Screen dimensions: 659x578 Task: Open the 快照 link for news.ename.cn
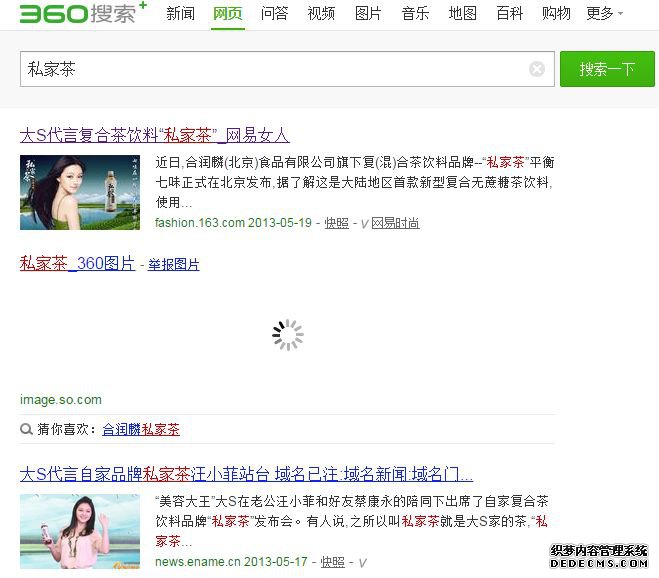[x=332, y=562]
